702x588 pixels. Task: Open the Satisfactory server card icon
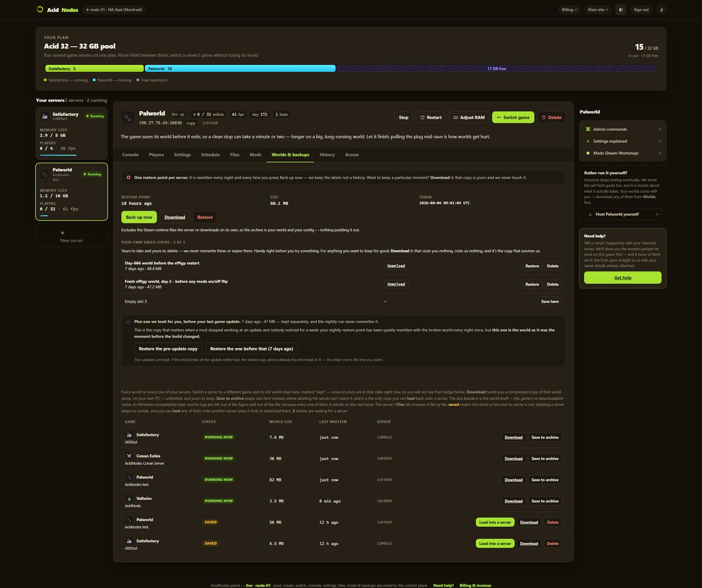point(44,116)
